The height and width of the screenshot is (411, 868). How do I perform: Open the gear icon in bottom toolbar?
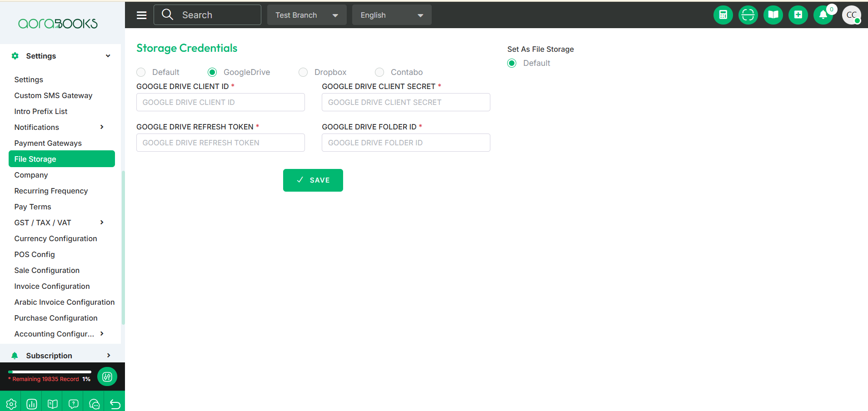click(x=11, y=404)
